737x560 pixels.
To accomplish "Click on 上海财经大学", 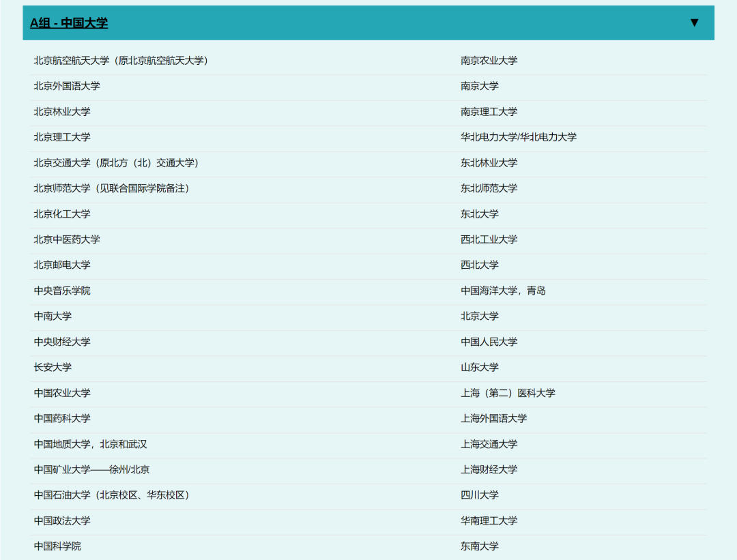I will coord(489,470).
